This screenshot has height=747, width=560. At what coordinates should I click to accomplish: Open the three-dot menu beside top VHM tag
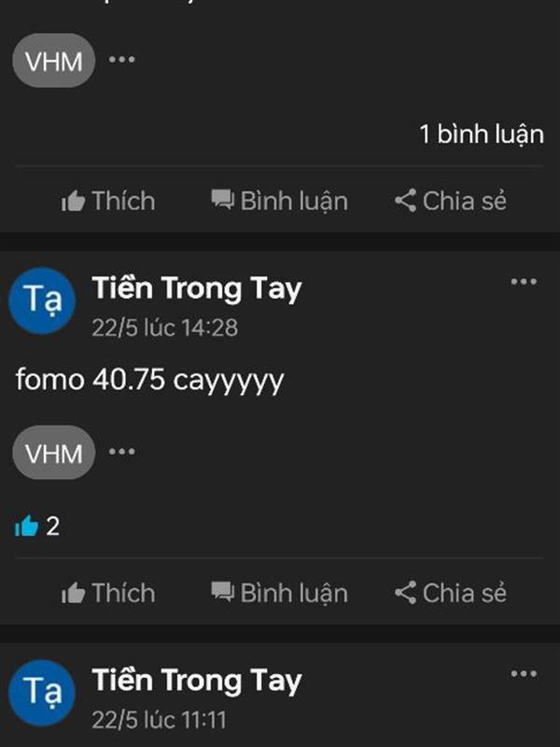[122, 60]
